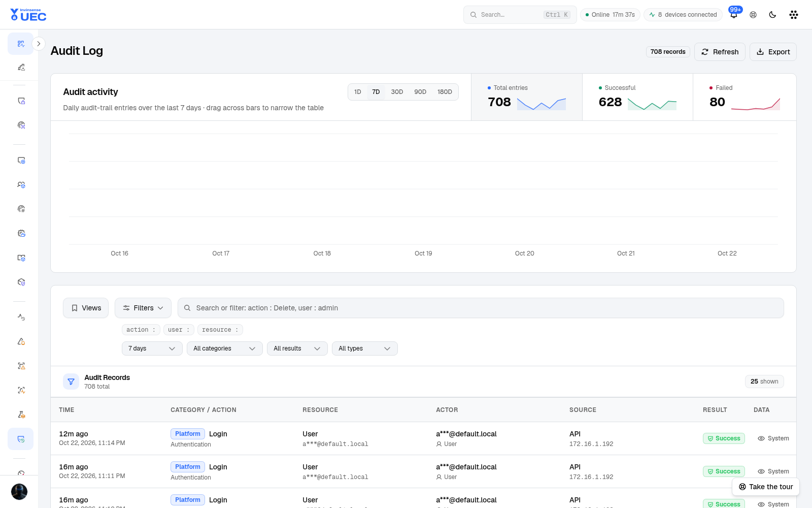Toggle the Total entries stat card
812x508 pixels.
coord(526,97)
